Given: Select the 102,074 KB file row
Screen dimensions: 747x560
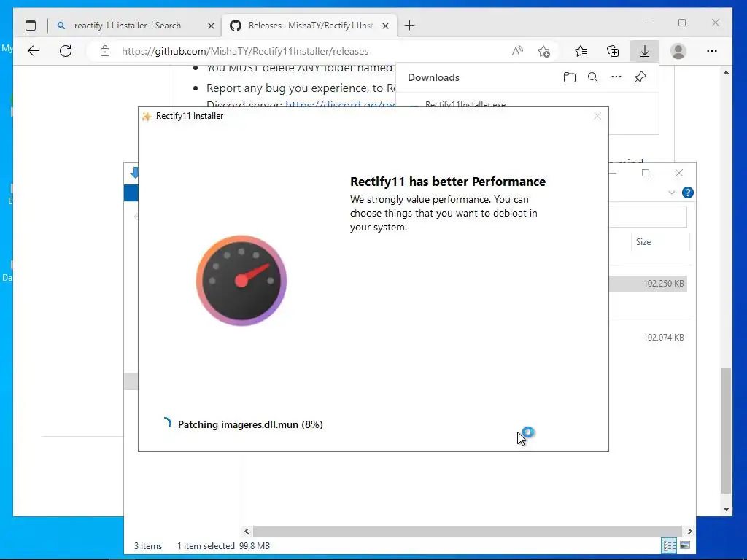Looking at the screenshot, I should (648, 337).
